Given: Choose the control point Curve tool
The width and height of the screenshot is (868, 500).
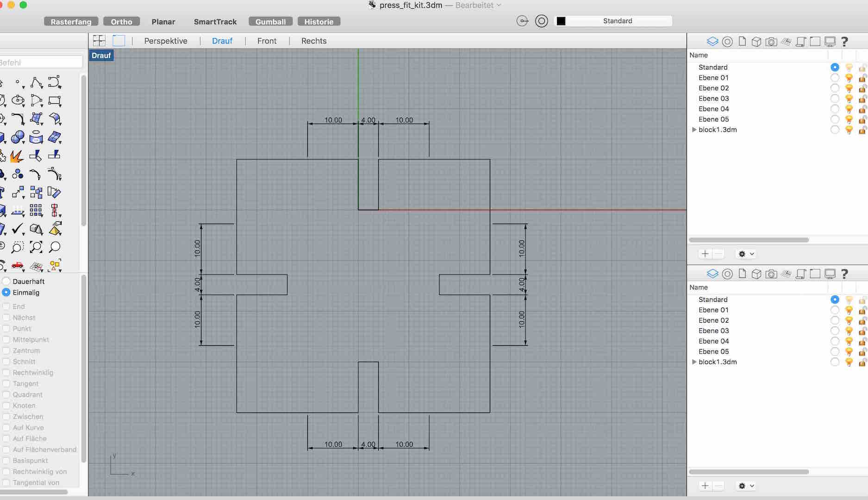Looking at the screenshot, I should 54,82.
